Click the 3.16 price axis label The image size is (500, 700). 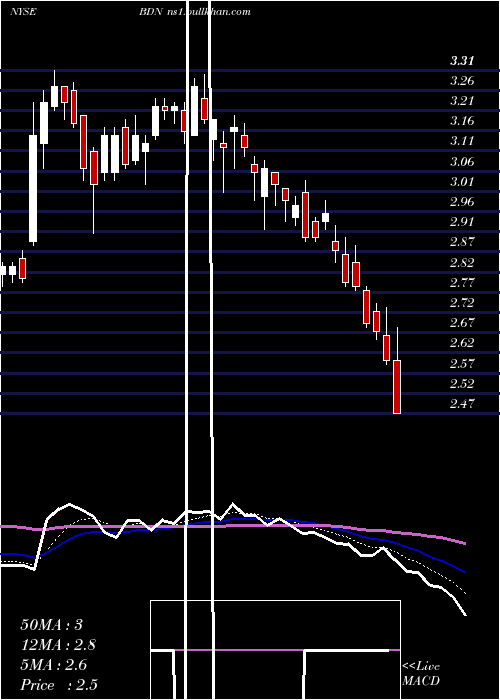tap(462, 121)
